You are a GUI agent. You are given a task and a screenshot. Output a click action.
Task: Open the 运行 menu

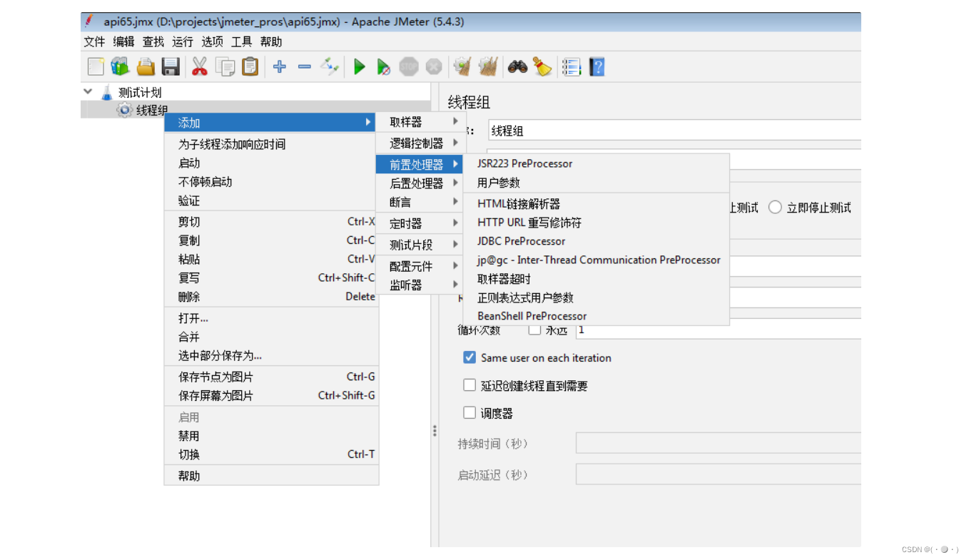point(183,42)
